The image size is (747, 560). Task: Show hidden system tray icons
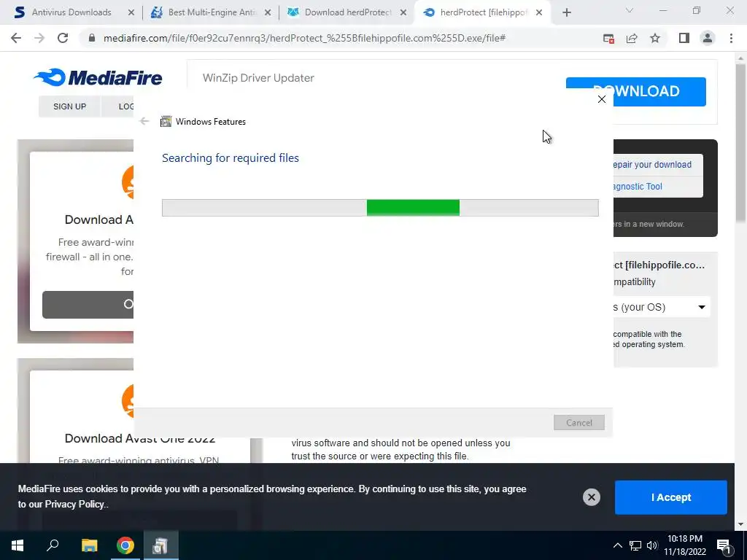click(617, 545)
